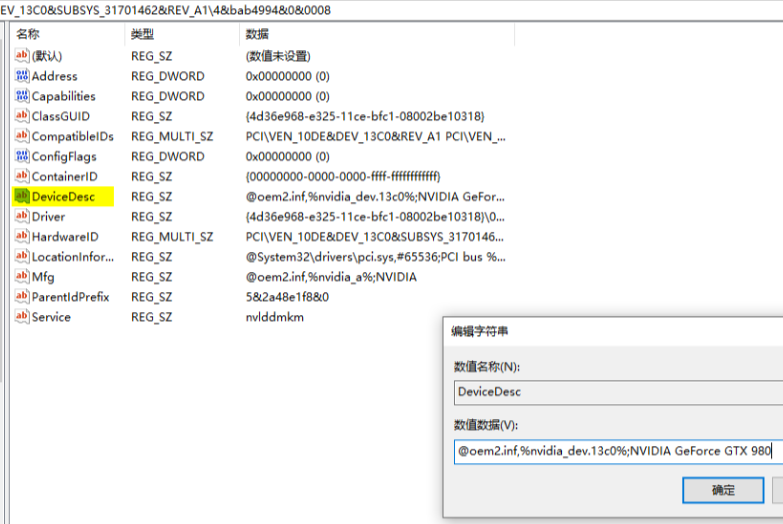Click the string icon beside ContainerID

[x=22, y=176]
